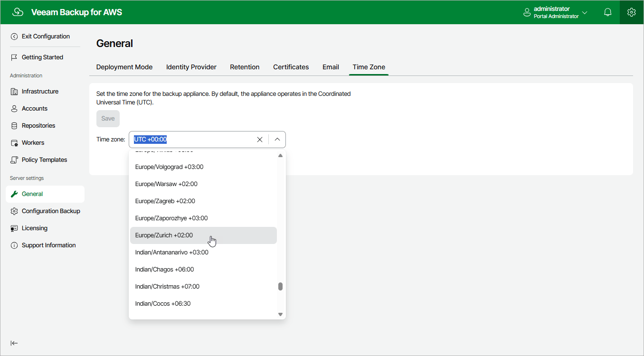The height and width of the screenshot is (356, 644).
Task: Select Europe/Zurich from the list
Action: pos(163,235)
